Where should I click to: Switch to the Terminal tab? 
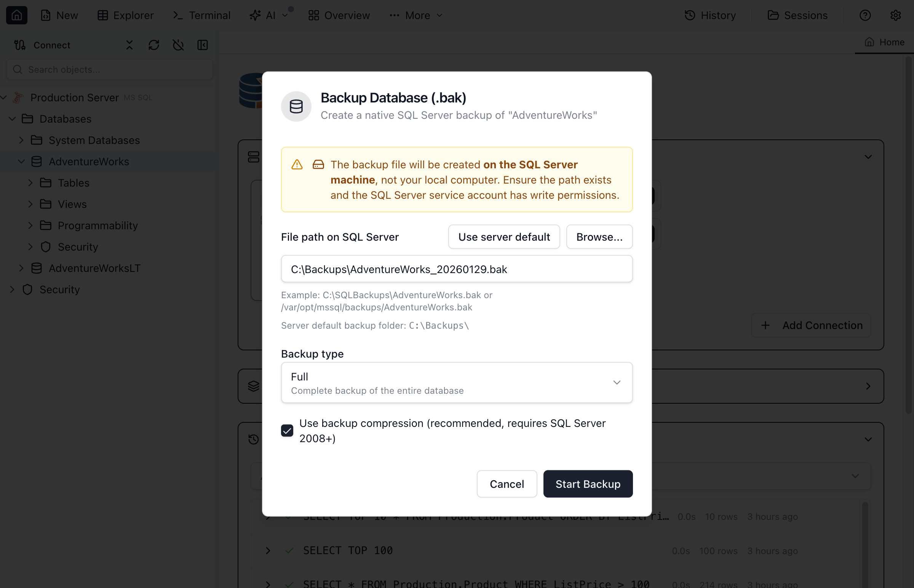(201, 15)
